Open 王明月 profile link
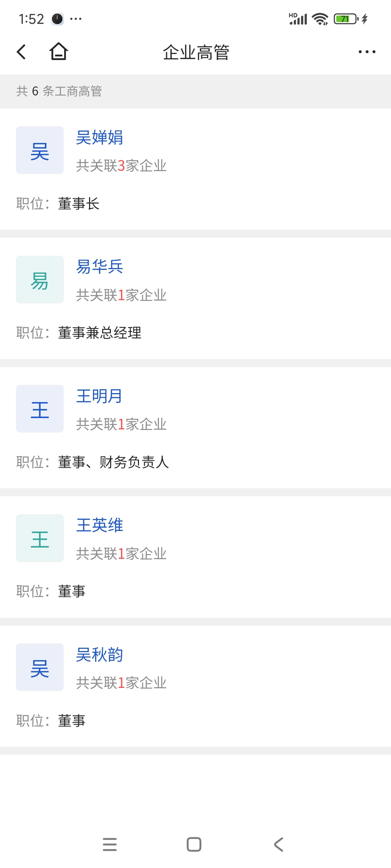 [99, 396]
